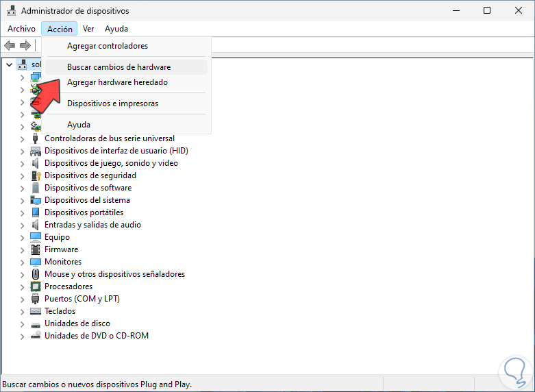This screenshot has height=392, width=535.
Task: Expand the Monitores node
Action: tap(22, 262)
